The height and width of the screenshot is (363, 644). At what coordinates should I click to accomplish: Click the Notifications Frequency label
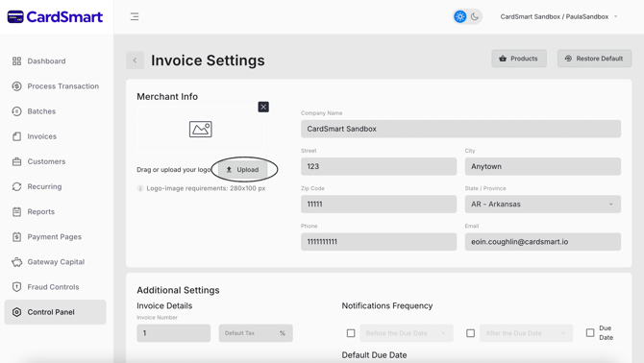pos(387,305)
